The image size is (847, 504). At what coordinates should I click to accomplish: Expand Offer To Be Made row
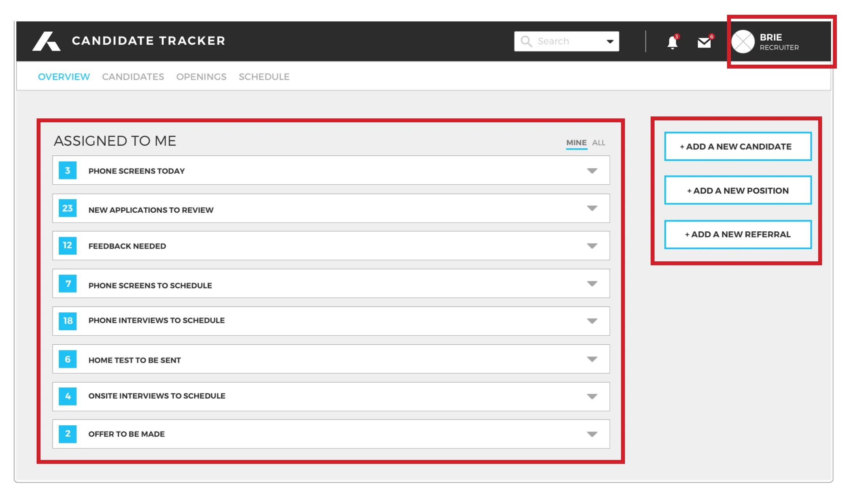click(x=592, y=434)
